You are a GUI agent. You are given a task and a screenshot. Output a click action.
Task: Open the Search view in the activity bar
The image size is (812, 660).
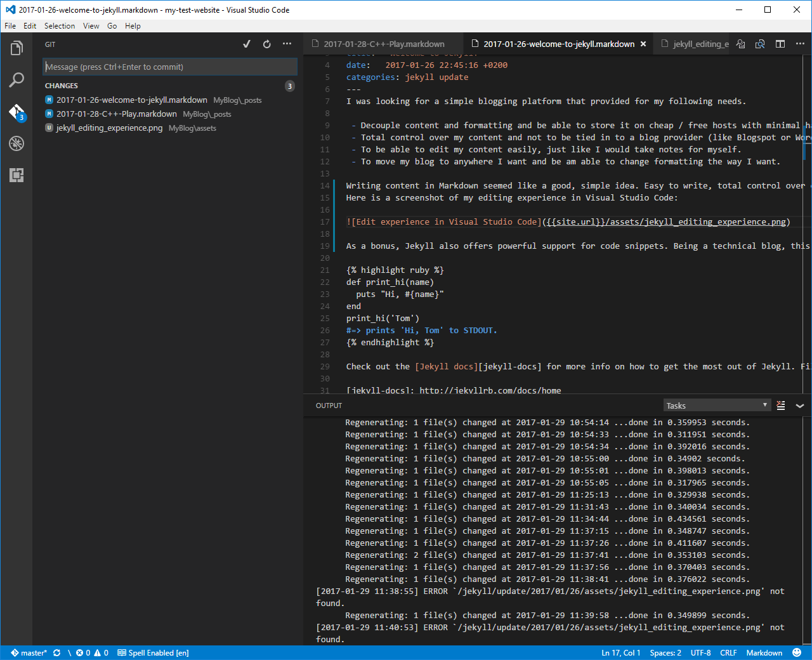[x=16, y=80]
